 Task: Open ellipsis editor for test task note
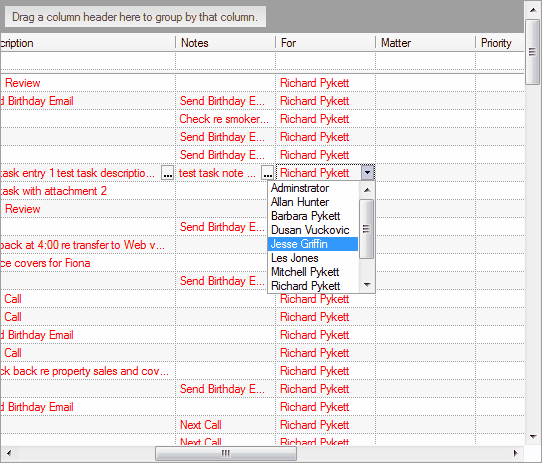268,173
